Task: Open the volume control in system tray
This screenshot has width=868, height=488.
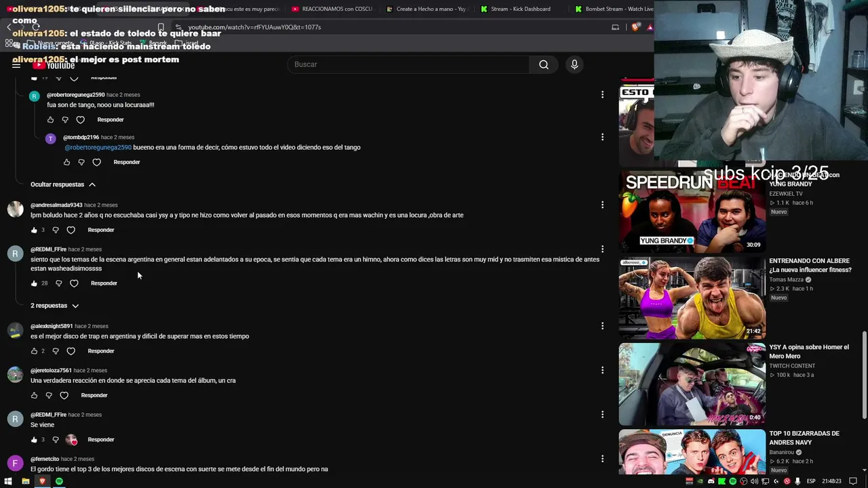Action: pos(754,481)
